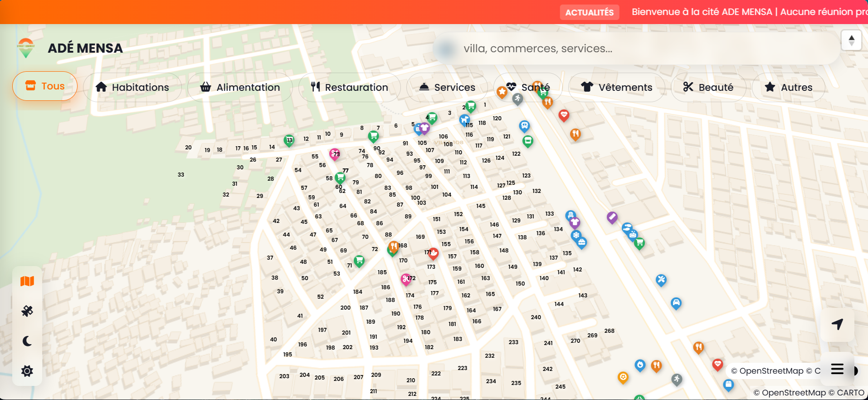This screenshot has width=868, height=400.
Task: Select the Beauté filter chip
Action: 708,87
